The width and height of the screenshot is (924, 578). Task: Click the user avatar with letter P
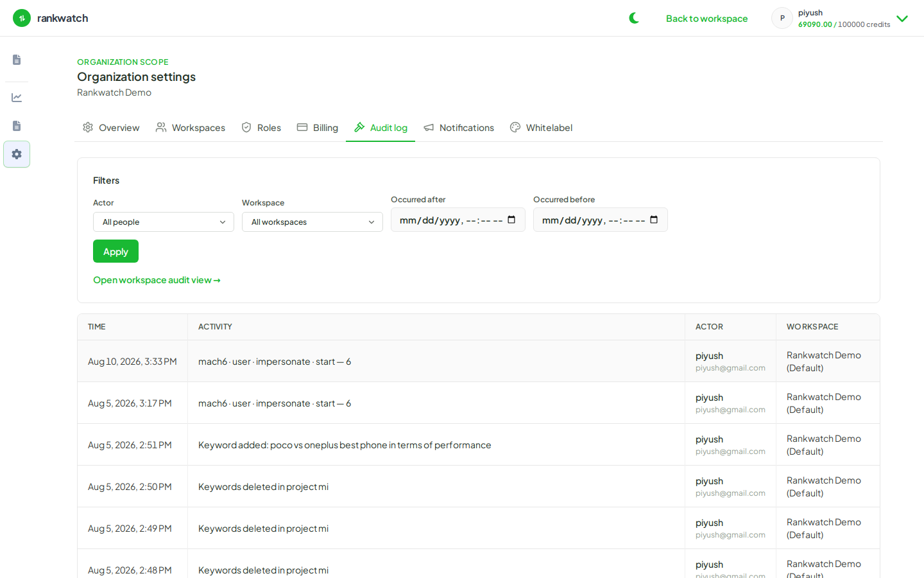coord(782,18)
